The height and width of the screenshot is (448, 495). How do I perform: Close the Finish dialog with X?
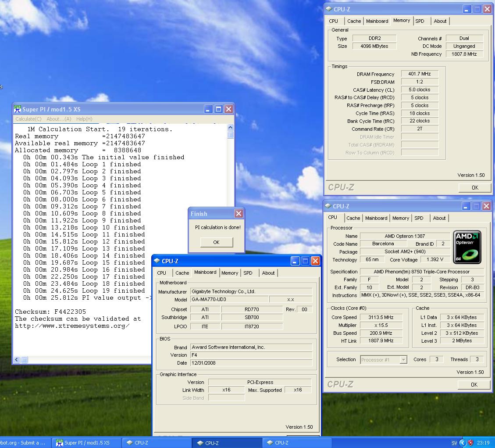(x=239, y=214)
